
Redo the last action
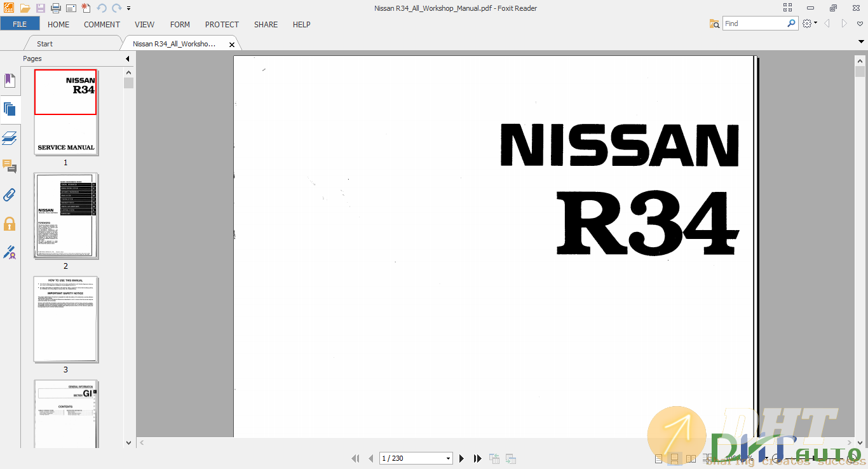pyautogui.click(x=116, y=8)
